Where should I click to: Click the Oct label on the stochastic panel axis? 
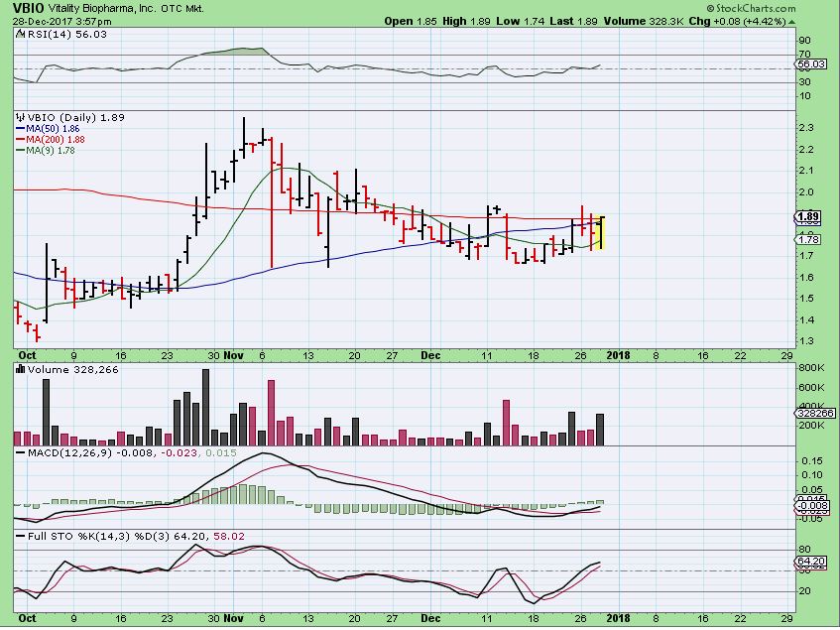click(28, 618)
